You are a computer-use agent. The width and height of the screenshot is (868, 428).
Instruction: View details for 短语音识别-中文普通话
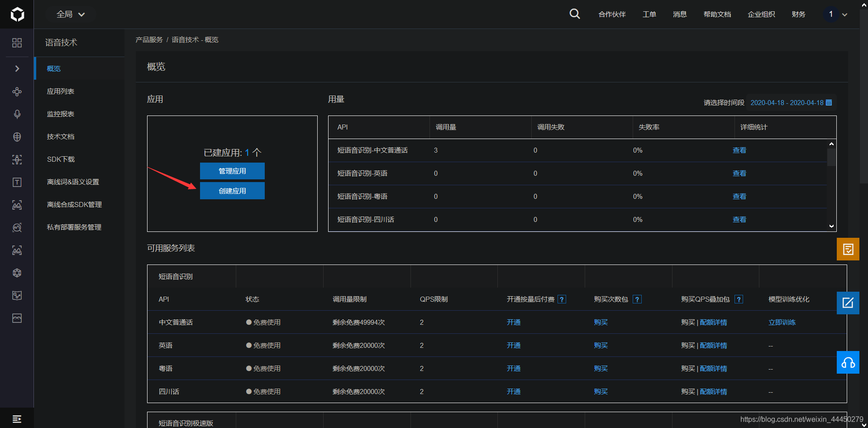tap(739, 150)
